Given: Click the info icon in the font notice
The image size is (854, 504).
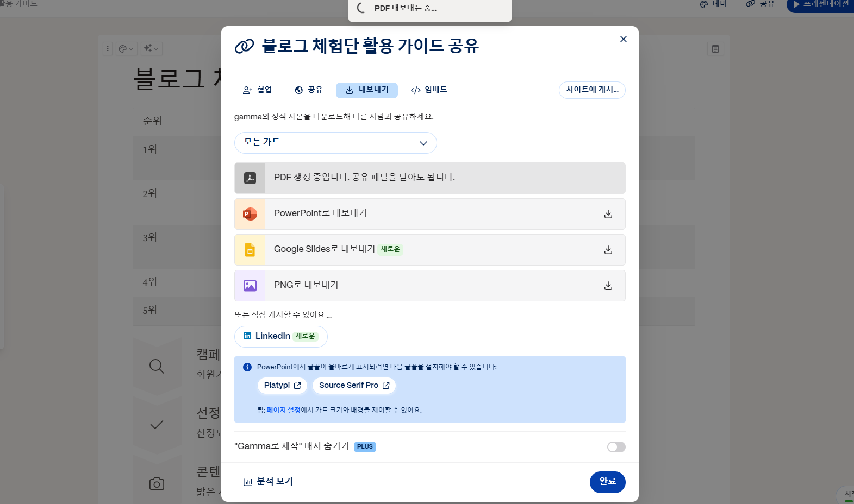Looking at the screenshot, I should pyautogui.click(x=247, y=367).
